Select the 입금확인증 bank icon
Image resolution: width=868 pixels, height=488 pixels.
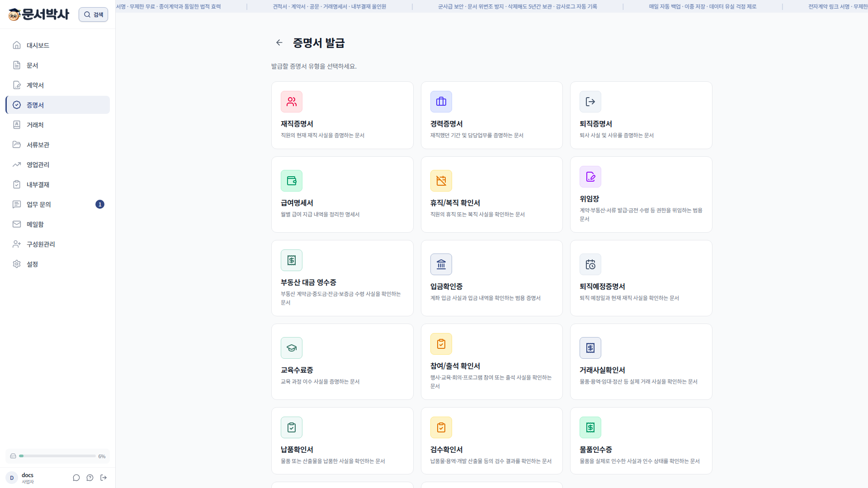coord(441,264)
